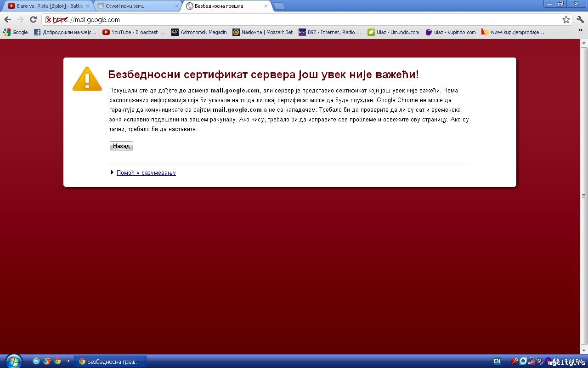
Task: Click the Безбедносна греш… taskbar button
Action: tap(110, 362)
